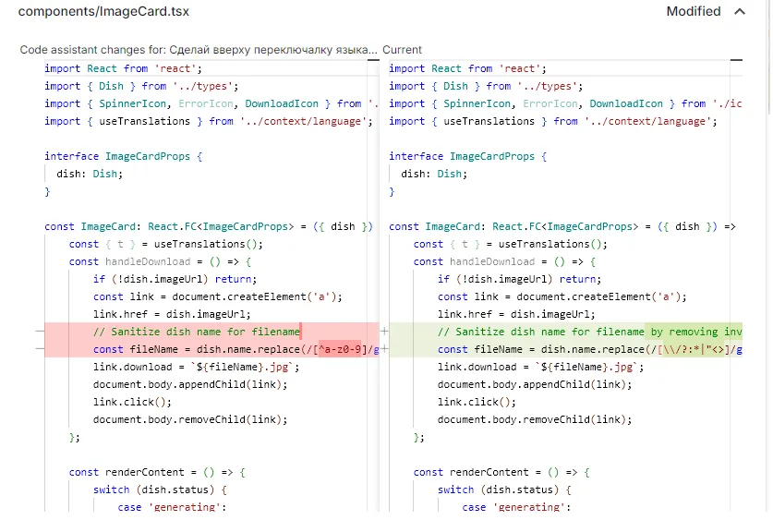Click the minus marker beside removed fileName line
Viewport: 773px width, 532px height.
(x=39, y=349)
